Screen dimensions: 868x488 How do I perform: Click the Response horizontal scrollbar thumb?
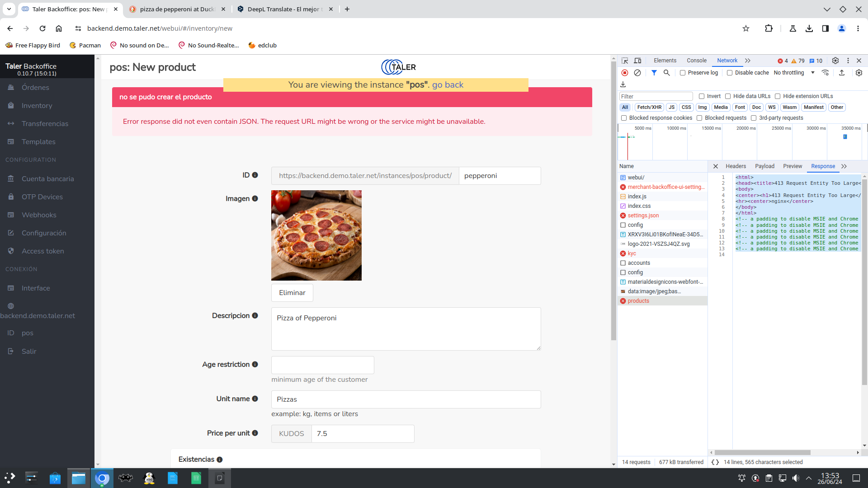(762, 452)
